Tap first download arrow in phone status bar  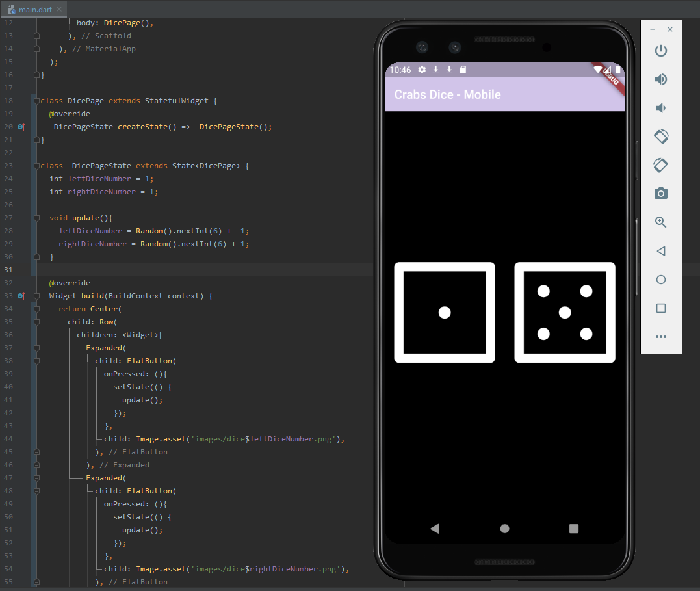pos(435,70)
